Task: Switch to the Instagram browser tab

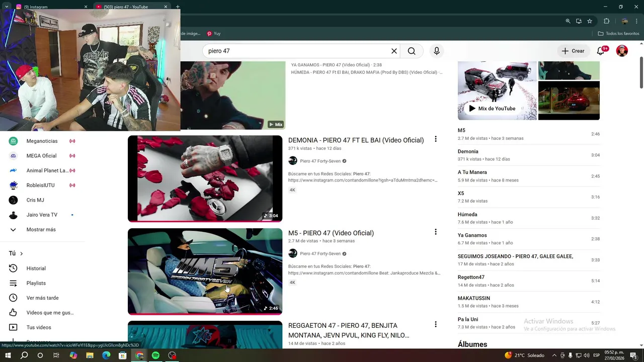Action: click(x=50, y=7)
